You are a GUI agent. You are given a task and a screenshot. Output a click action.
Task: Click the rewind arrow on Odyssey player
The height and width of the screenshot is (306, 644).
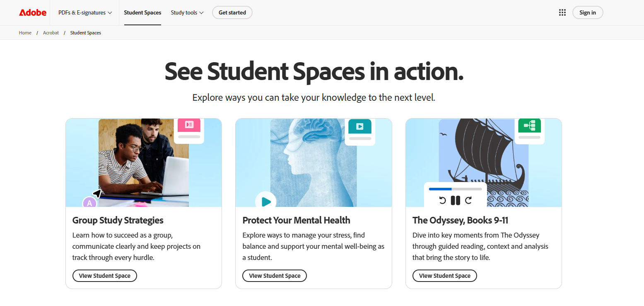[442, 201]
